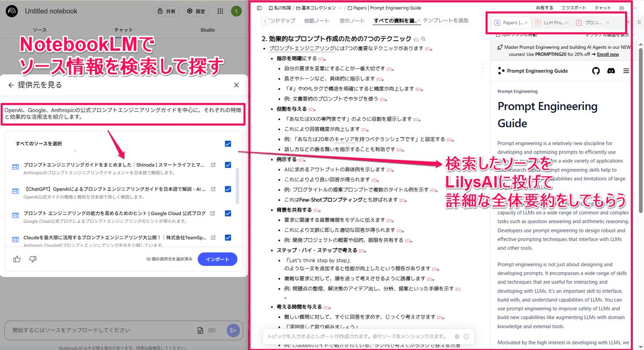Click citation marker after 指示を明確にする
Screen dimensions: 644x350
point(321,59)
